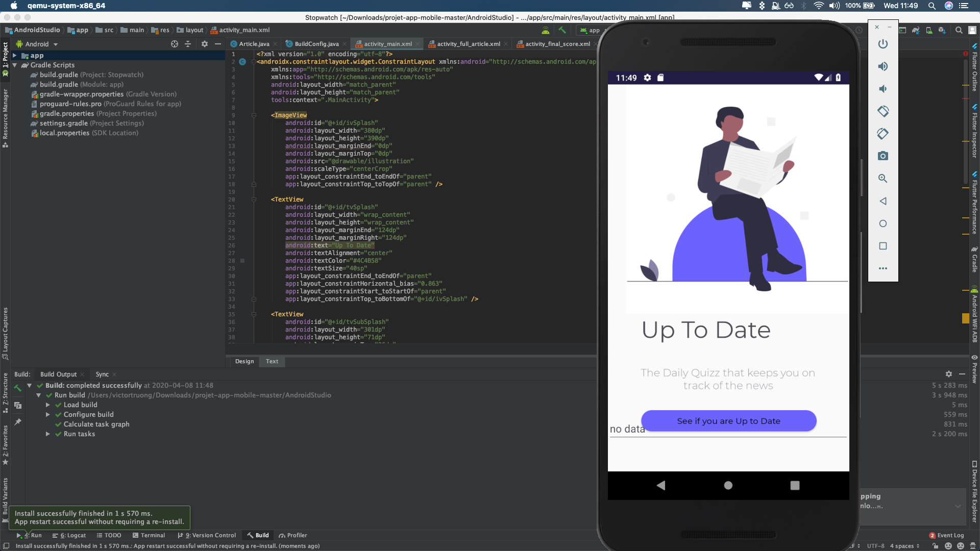
Task: Click the emulator power button icon
Action: (883, 44)
